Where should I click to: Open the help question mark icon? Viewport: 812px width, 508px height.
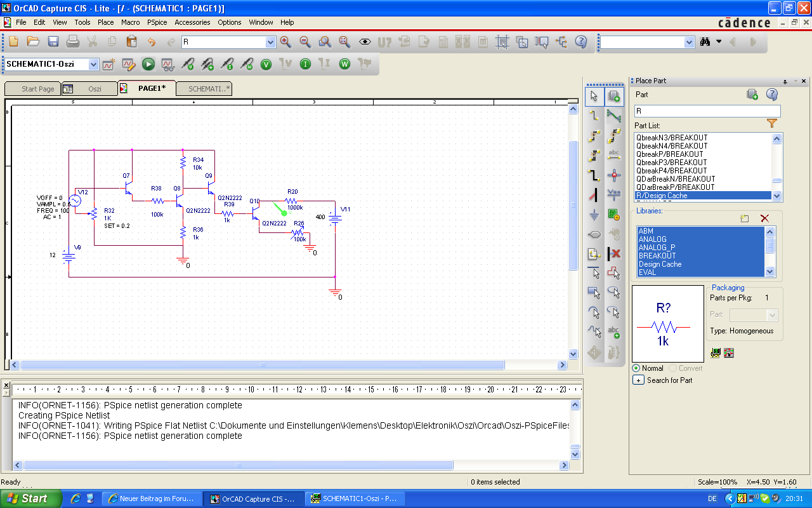coord(581,42)
